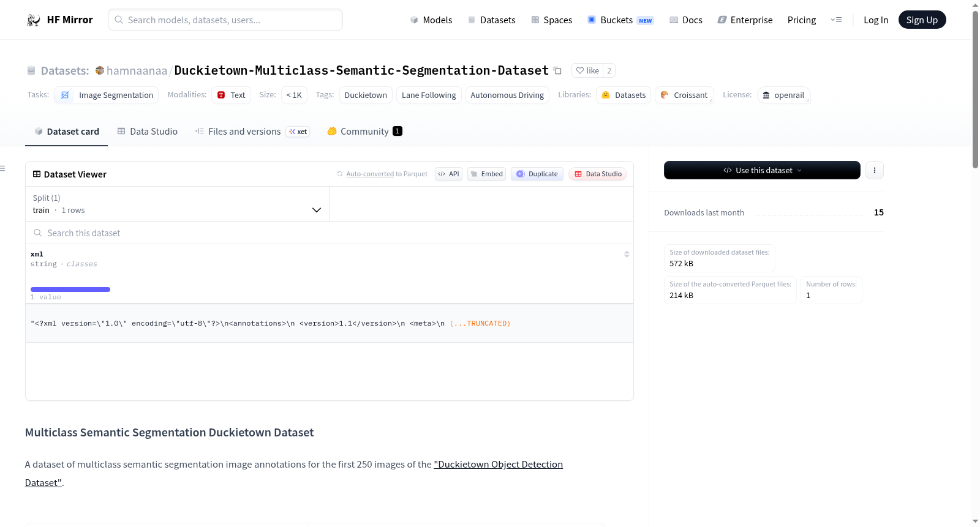Focus the Search this dataset field
The height and width of the screenshot is (527, 980).
[x=330, y=233]
